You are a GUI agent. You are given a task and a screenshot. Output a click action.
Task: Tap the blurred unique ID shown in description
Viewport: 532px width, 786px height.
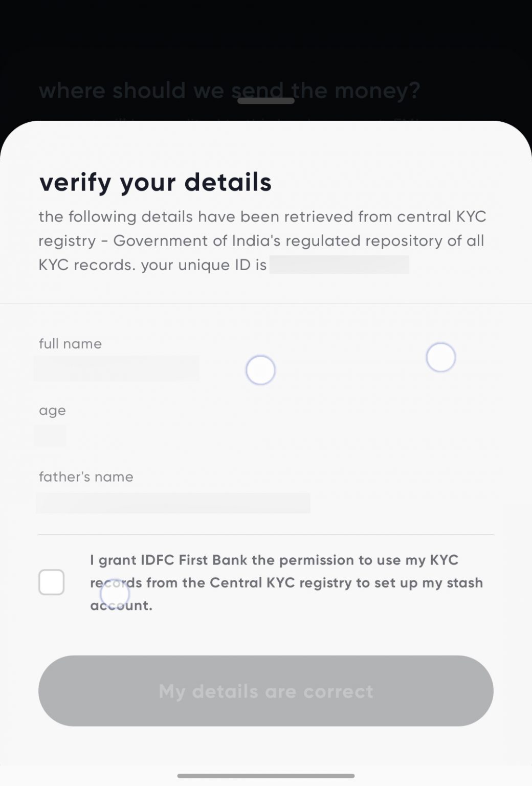pyautogui.click(x=340, y=265)
